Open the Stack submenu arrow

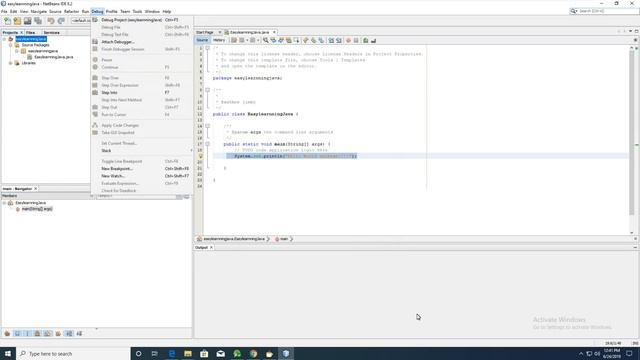click(191, 151)
